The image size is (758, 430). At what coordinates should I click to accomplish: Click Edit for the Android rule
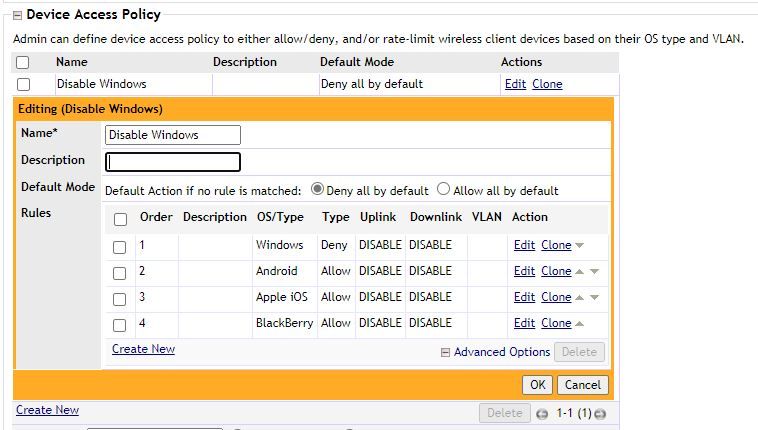pos(524,271)
